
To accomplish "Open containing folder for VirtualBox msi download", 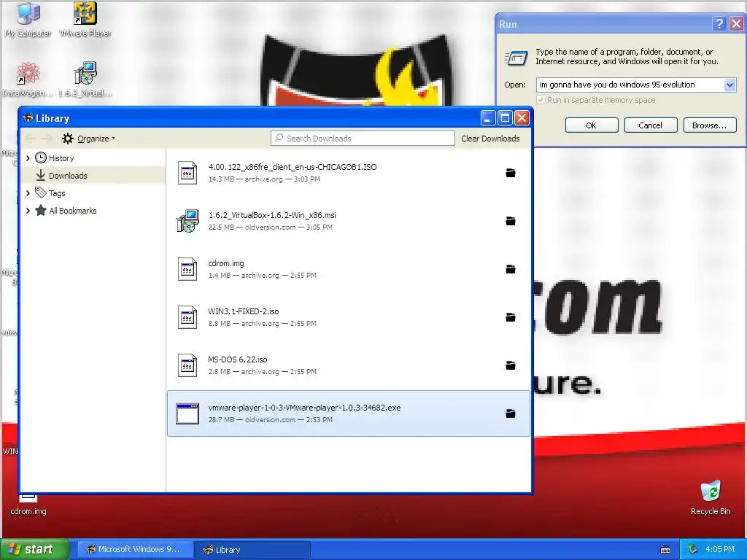I will (510, 221).
